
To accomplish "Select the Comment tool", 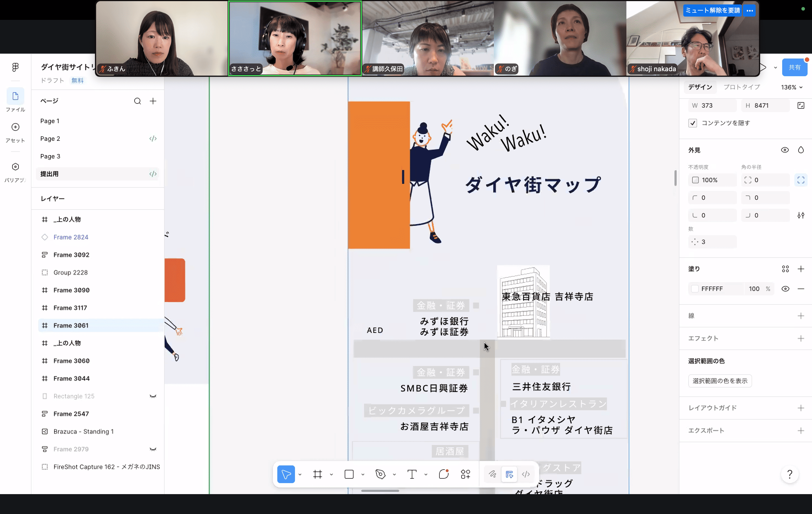I will (444, 474).
